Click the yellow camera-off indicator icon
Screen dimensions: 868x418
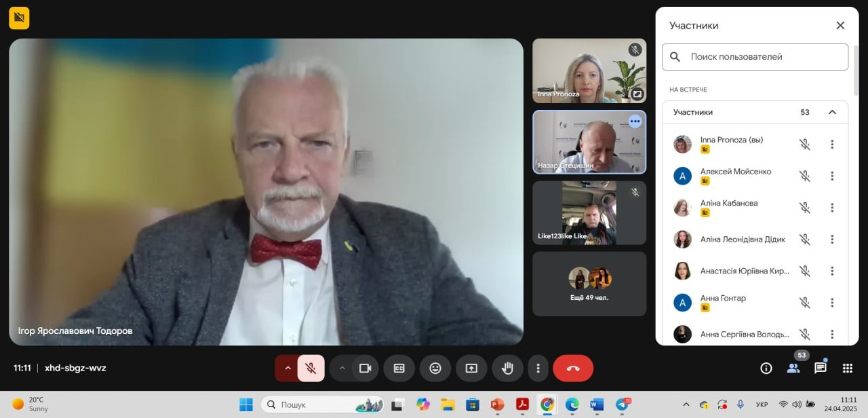19,18
